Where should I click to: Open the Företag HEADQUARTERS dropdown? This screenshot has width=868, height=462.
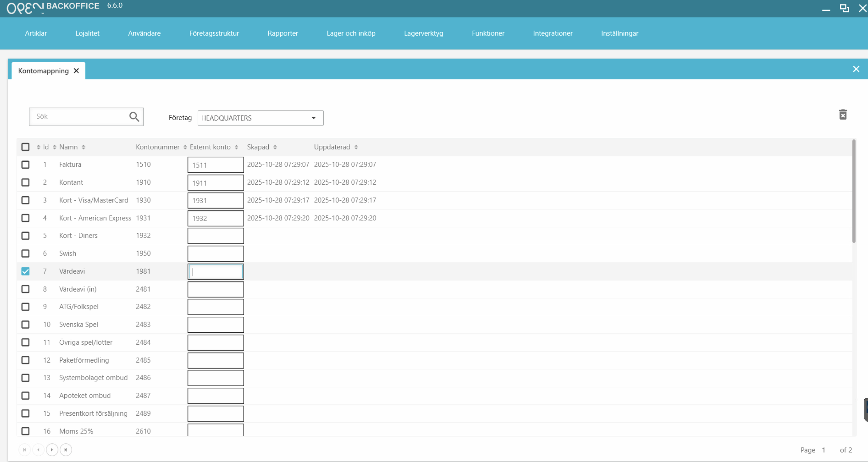click(260, 118)
